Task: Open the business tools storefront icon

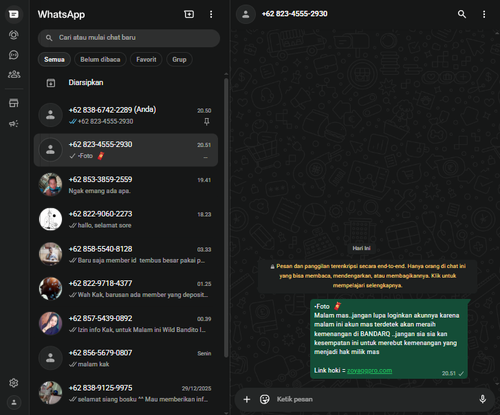Action: [x=14, y=103]
